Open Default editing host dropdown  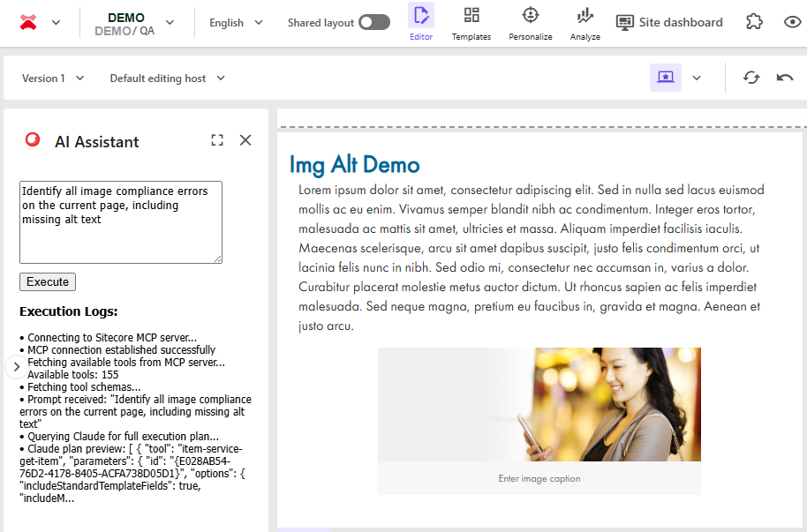point(167,79)
